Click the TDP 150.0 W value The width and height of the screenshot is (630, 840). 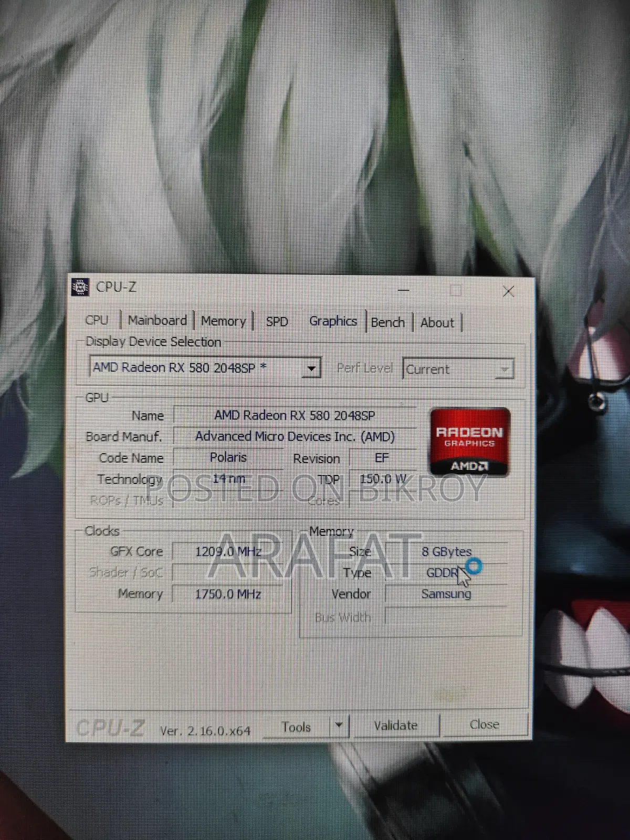coord(383,479)
